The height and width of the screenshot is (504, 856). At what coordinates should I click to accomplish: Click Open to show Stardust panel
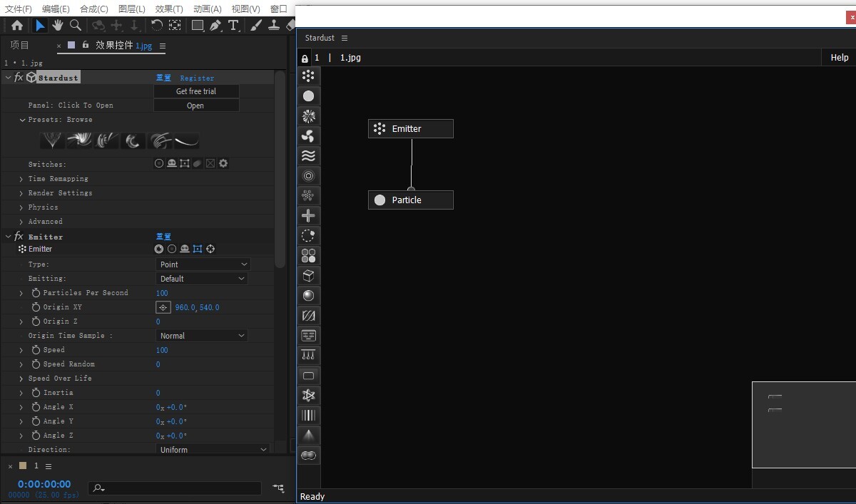pyautogui.click(x=196, y=106)
